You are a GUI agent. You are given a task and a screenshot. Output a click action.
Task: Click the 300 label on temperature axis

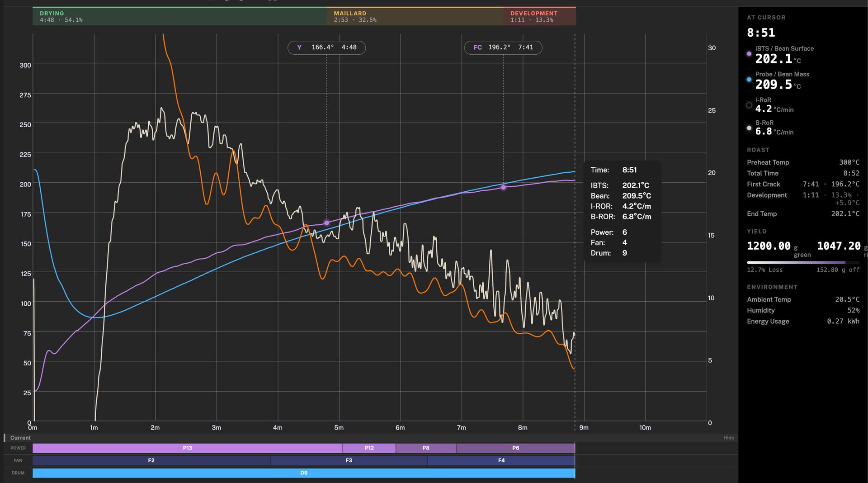(x=25, y=65)
